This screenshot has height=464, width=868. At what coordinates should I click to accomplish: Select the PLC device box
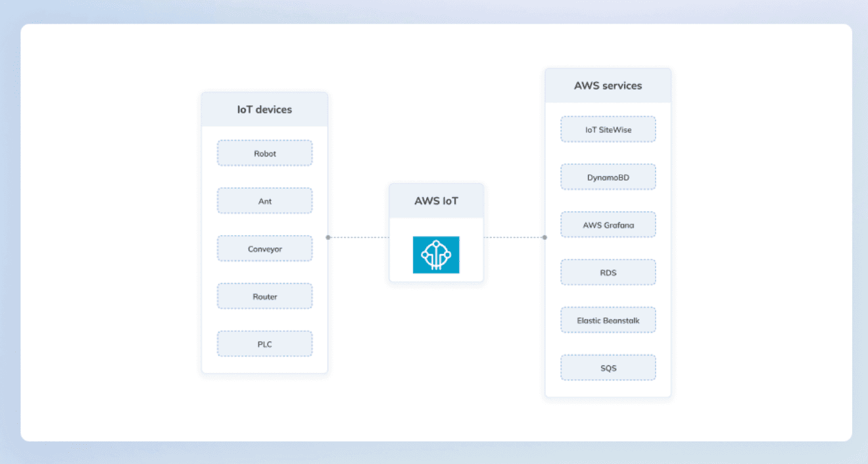(x=265, y=344)
